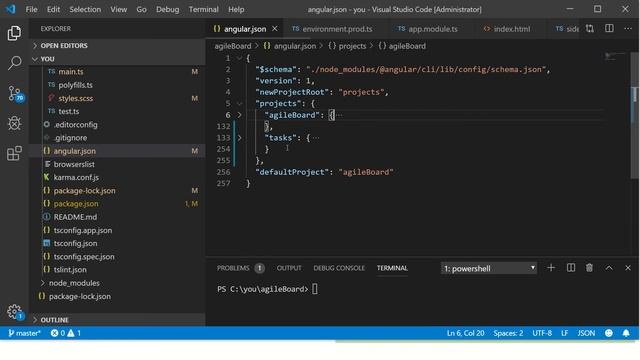Open editor More Actions ellipsis

click(628, 29)
